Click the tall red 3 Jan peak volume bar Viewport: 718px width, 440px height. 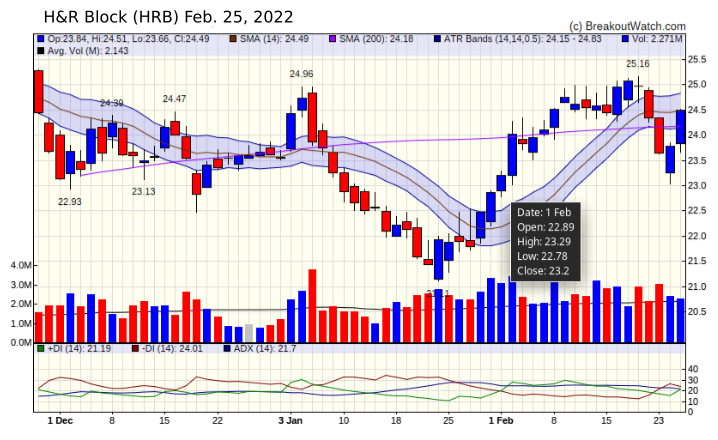tap(312, 306)
